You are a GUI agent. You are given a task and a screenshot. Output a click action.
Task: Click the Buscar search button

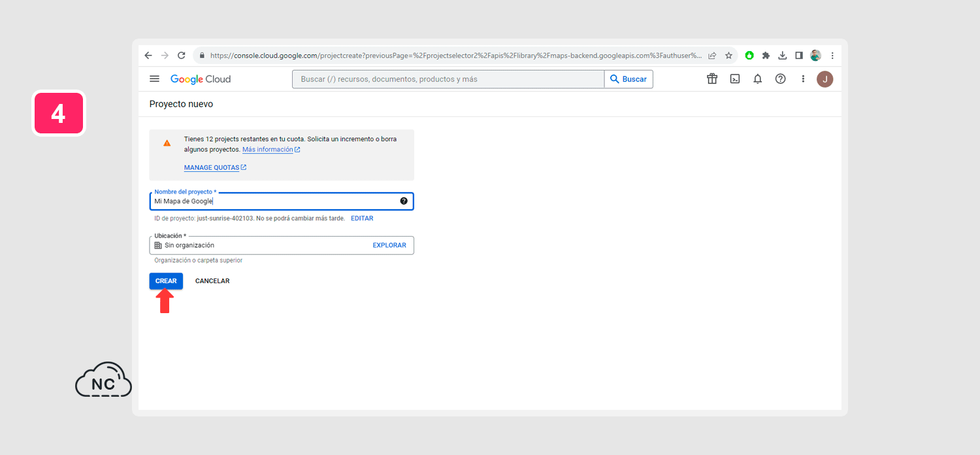[x=628, y=79]
